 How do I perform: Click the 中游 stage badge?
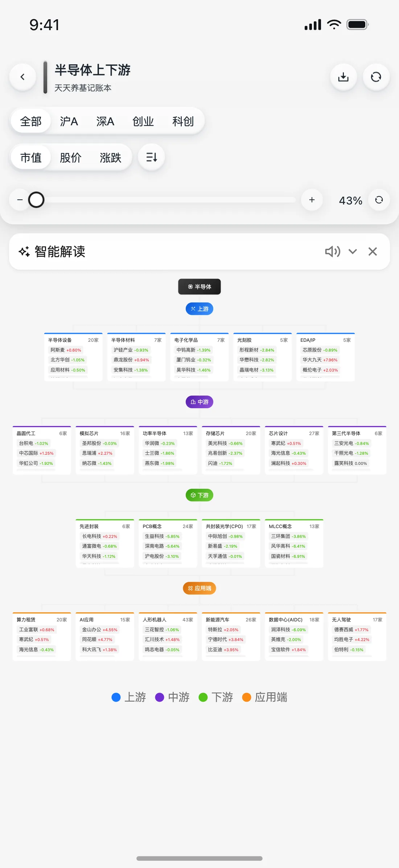[x=199, y=402]
